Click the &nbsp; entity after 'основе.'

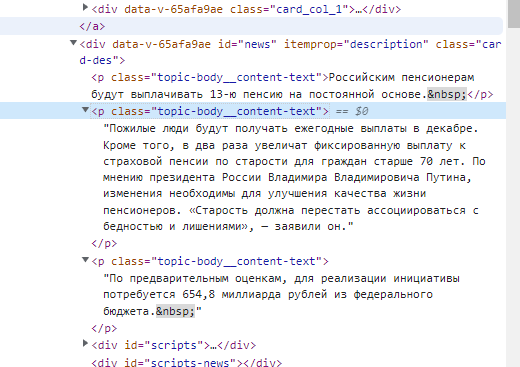[x=447, y=94]
